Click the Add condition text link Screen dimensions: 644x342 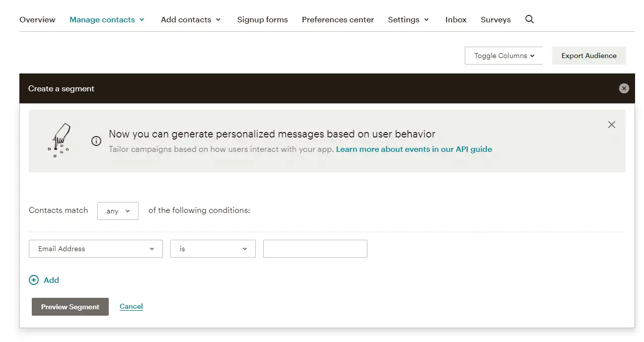(51, 280)
